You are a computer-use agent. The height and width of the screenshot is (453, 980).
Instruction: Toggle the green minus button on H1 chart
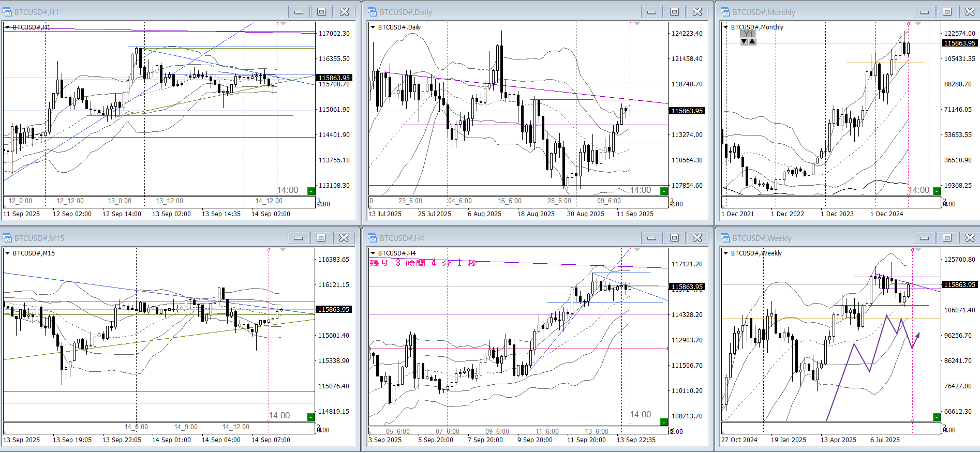click(311, 191)
